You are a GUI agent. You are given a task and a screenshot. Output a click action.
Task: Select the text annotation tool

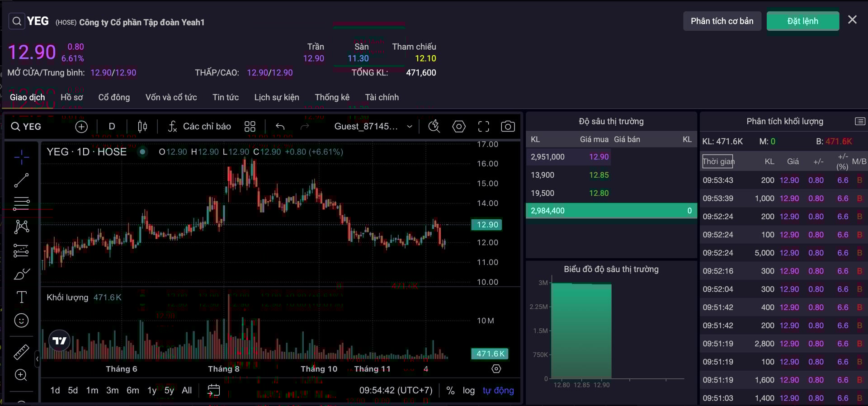tap(21, 297)
